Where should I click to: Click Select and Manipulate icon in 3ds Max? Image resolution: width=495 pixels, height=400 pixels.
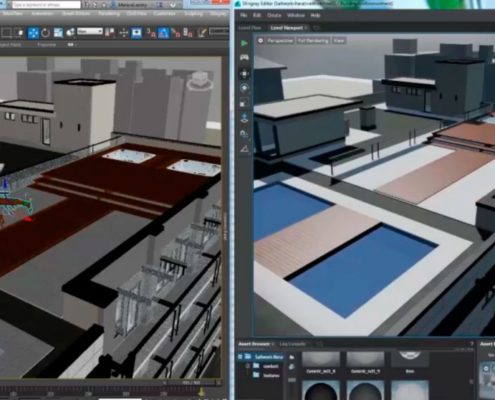pyautogui.click(x=124, y=33)
